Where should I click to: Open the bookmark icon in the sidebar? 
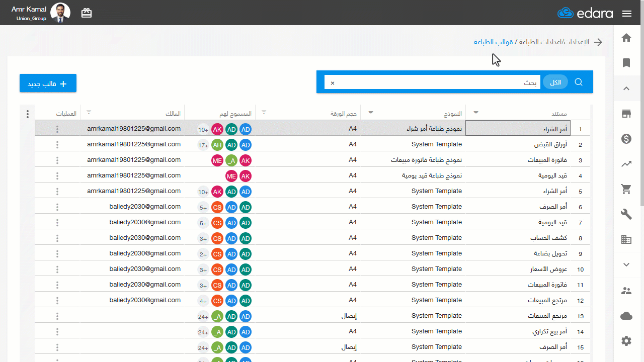[626, 63]
